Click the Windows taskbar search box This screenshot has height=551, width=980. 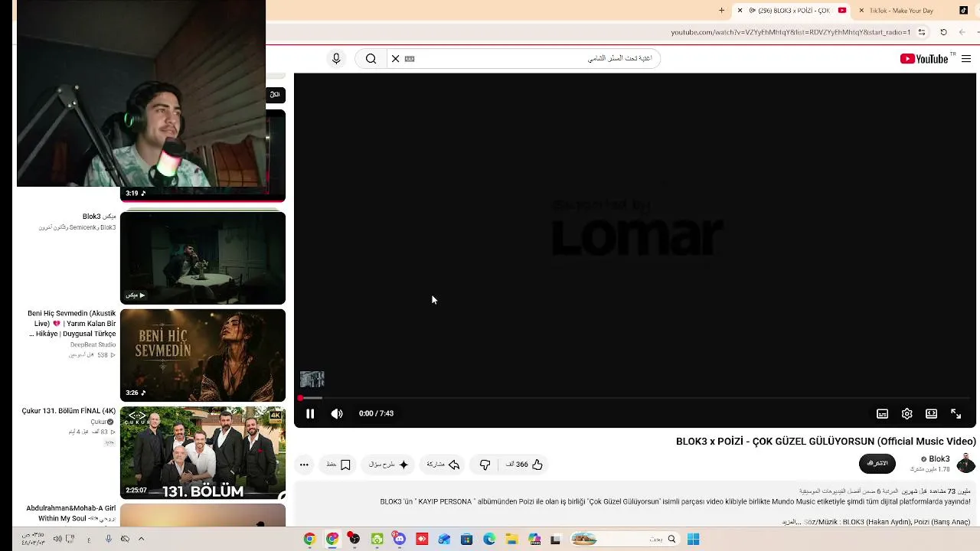click(x=625, y=540)
